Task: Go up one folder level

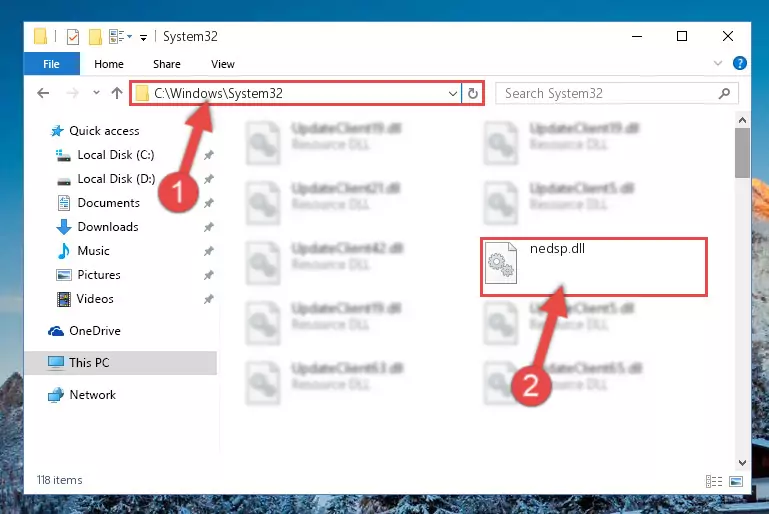Action: 117,93
